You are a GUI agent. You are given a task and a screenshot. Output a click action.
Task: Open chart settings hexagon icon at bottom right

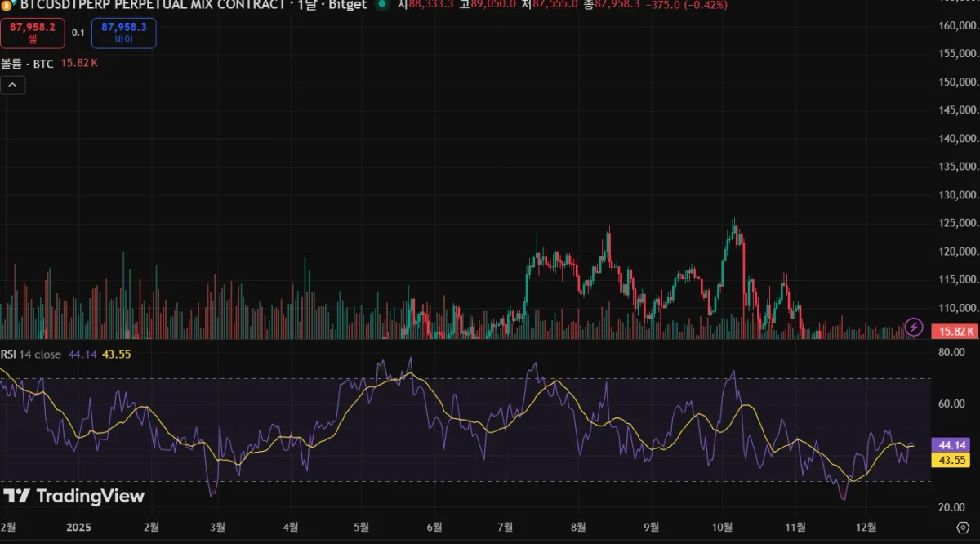962,527
